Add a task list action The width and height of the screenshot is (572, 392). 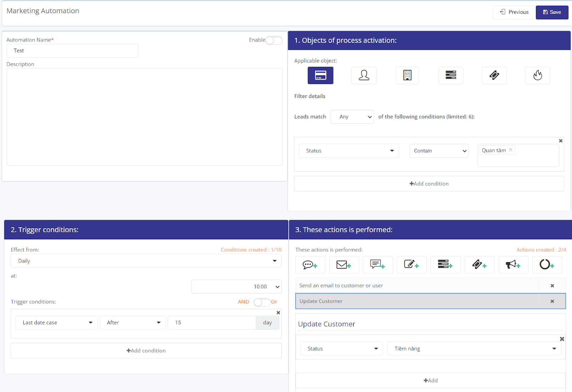point(445,265)
